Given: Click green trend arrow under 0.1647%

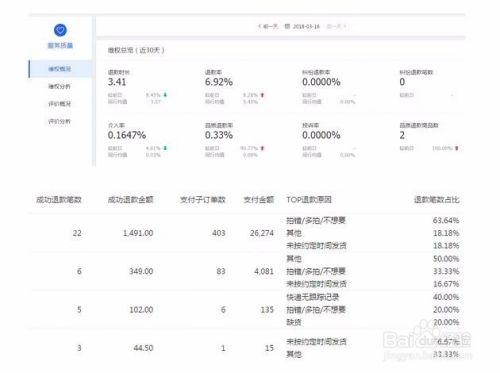Looking at the screenshot, I should click(x=165, y=148).
